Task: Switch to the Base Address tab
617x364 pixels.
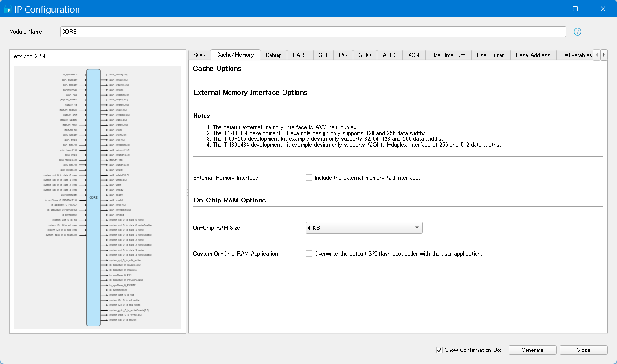Action: tap(533, 55)
